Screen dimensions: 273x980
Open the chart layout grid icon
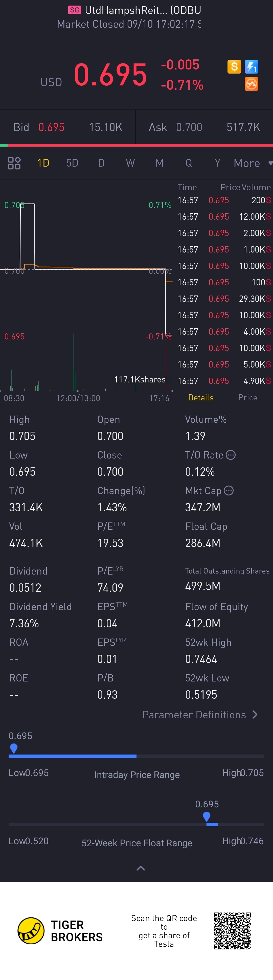(14, 163)
